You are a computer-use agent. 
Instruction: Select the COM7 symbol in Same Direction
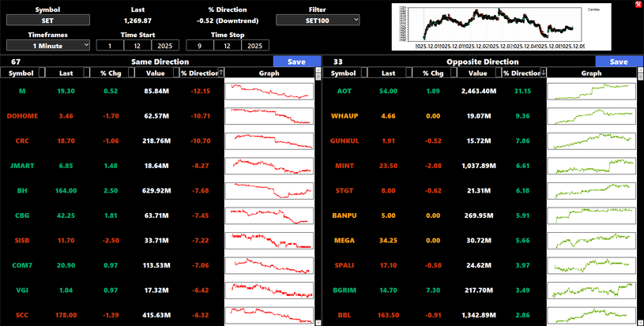click(x=22, y=265)
